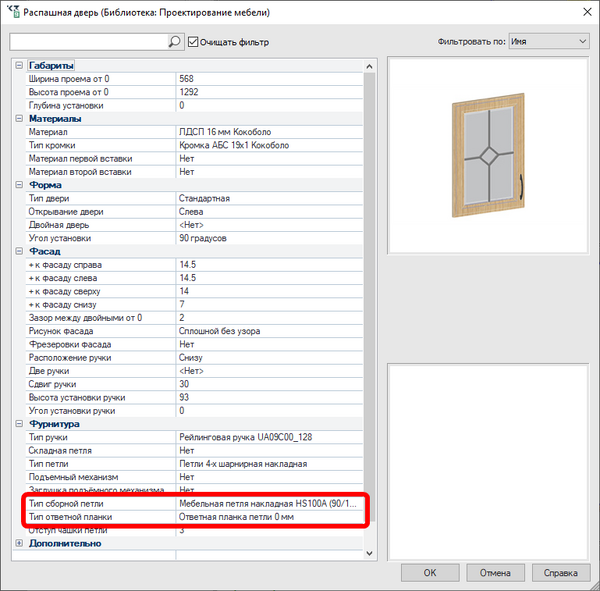Collapse the "Фурнитура" section
Viewport: 600px width, 591px height.
(19, 424)
